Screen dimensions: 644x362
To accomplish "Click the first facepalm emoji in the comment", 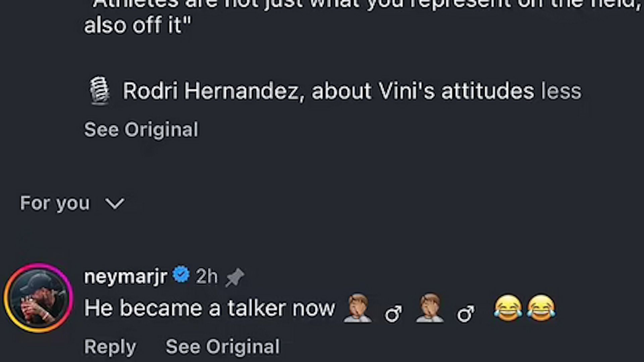I will click(x=358, y=308).
